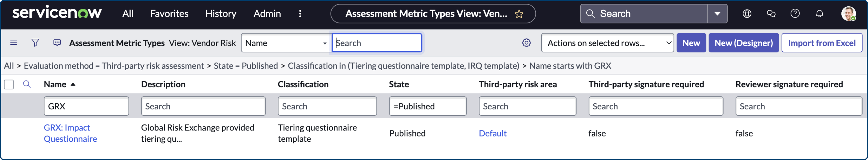
Task: Sort by the Name column header
Action: coord(55,84)
